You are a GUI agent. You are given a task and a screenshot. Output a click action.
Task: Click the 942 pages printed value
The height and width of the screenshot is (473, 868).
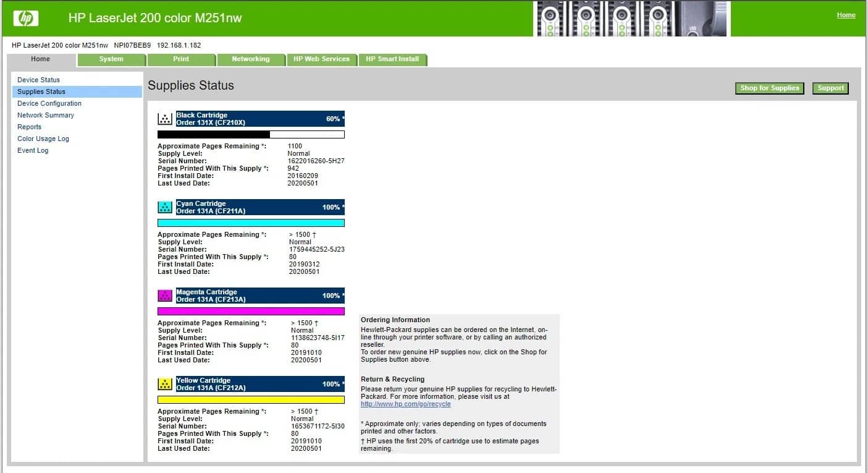[x=293, y=168]
